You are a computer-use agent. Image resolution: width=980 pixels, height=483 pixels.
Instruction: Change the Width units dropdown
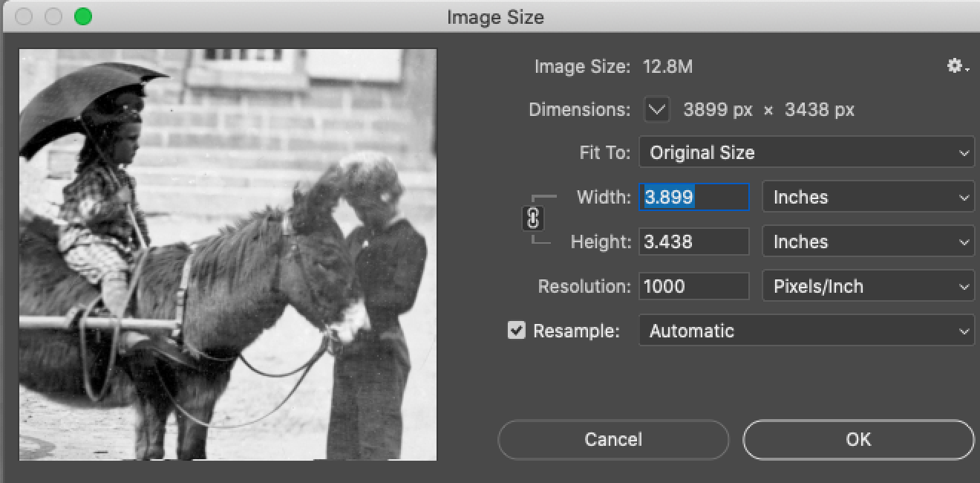[x=868, y=198]
